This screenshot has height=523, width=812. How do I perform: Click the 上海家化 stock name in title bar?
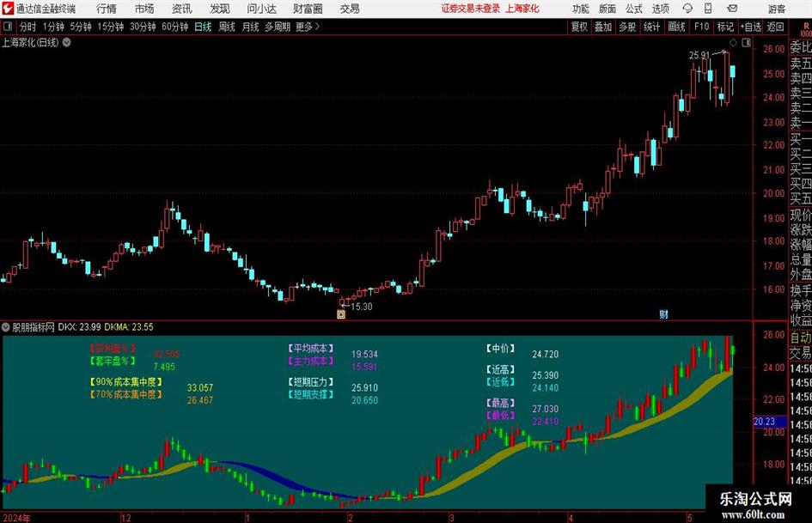[x=522, y=9]
